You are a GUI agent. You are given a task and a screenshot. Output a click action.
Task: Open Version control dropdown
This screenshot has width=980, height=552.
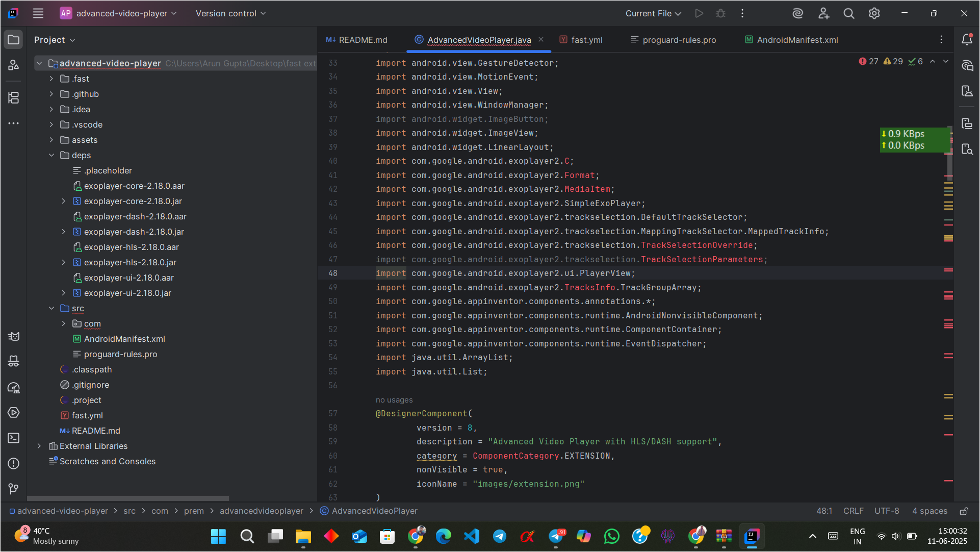(230, 13)
